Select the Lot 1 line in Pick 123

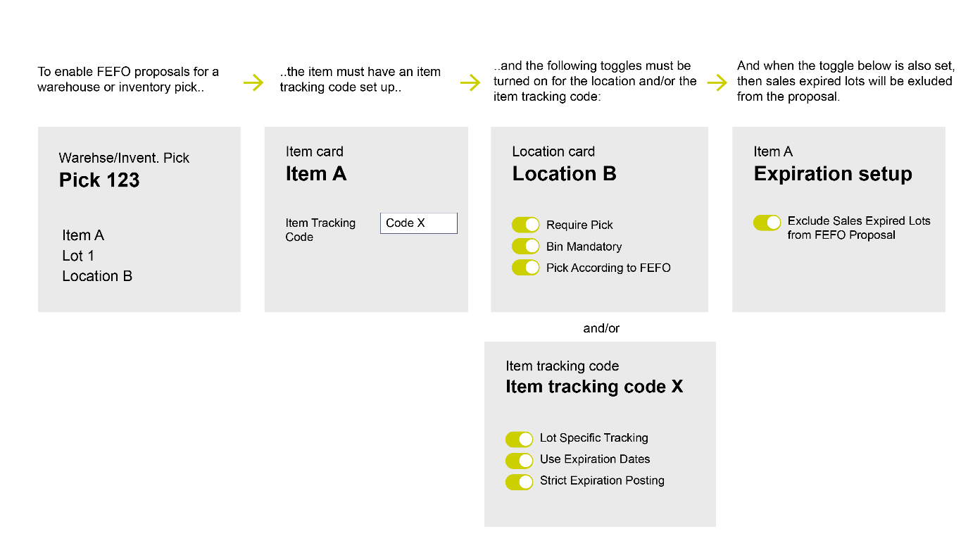pos(78,256)
